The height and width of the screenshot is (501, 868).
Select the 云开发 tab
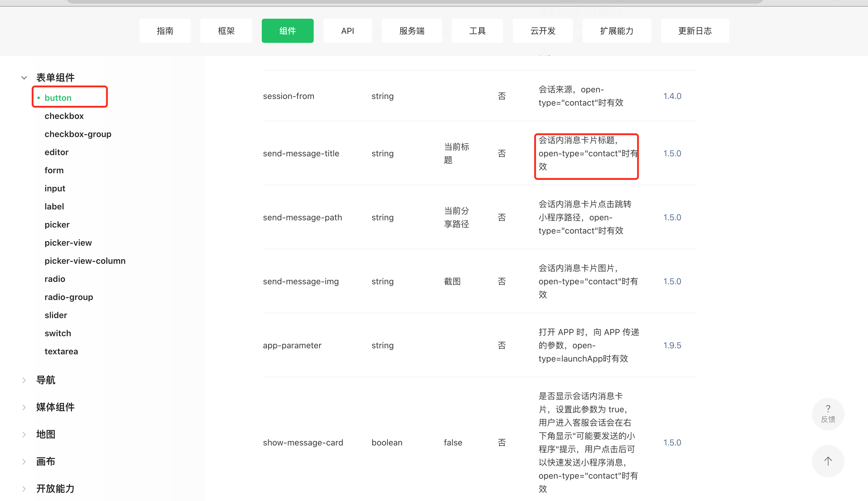543,31
